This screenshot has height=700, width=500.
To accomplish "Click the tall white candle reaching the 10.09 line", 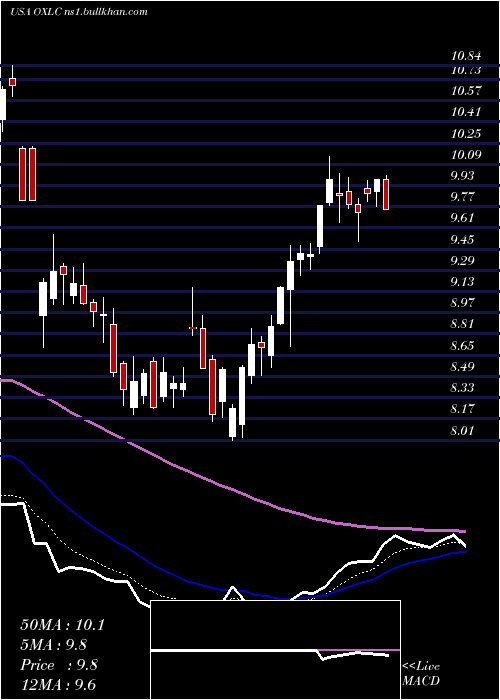I will pos(329,191).
